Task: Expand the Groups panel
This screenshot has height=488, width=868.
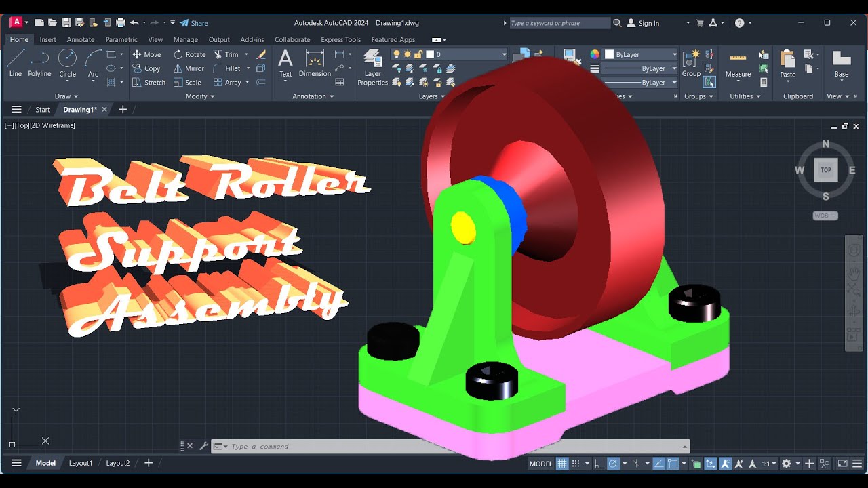Action: pos(698,96)
